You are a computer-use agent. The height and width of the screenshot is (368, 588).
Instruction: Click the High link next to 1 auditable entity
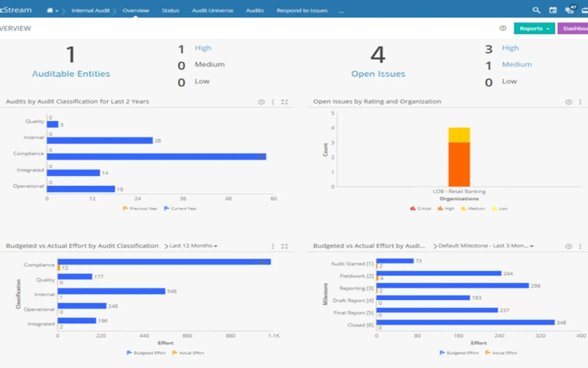203,48
